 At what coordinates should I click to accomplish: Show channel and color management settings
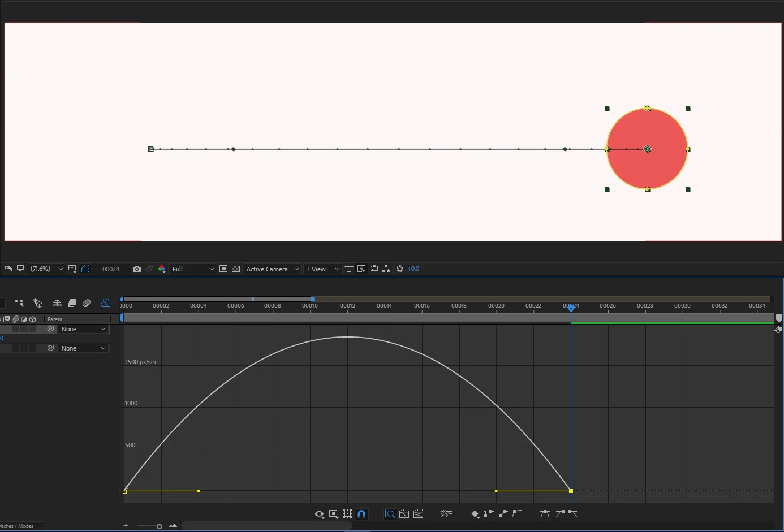(162, 269)
